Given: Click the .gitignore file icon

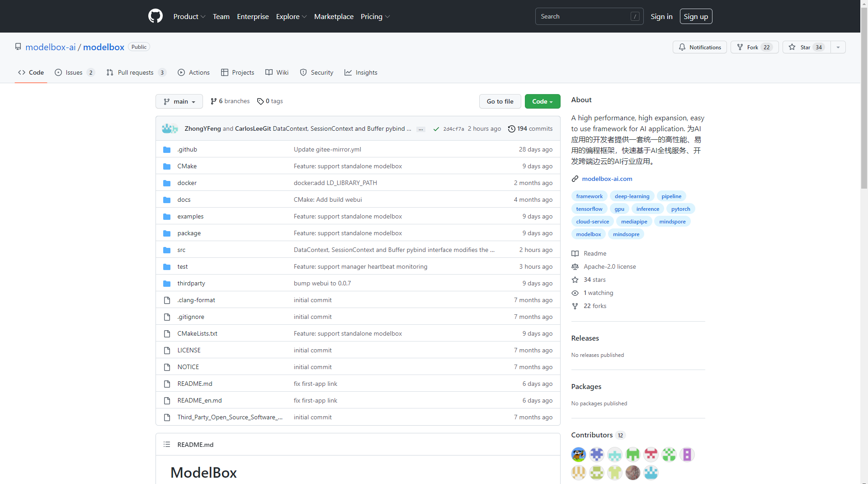Looking at the screenshot, I should point(167,317).
